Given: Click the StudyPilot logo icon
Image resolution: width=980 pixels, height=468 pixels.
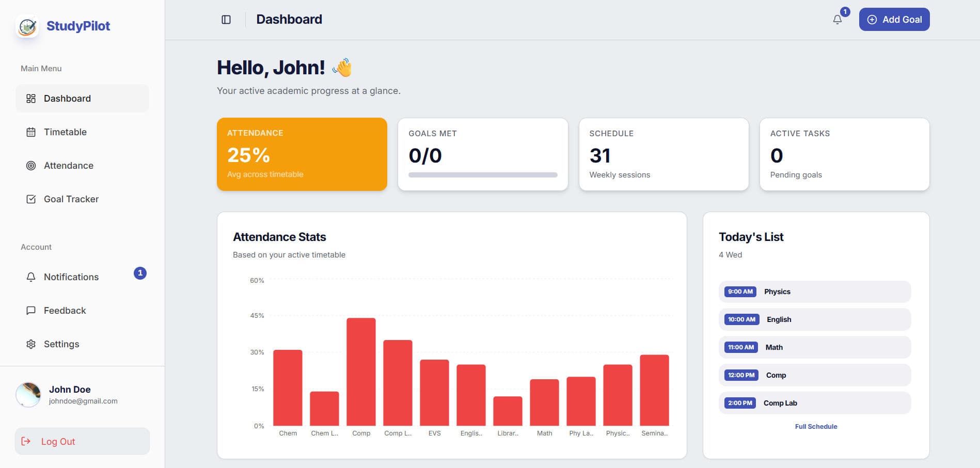Looking at the screenshot, I should [28, 26].
